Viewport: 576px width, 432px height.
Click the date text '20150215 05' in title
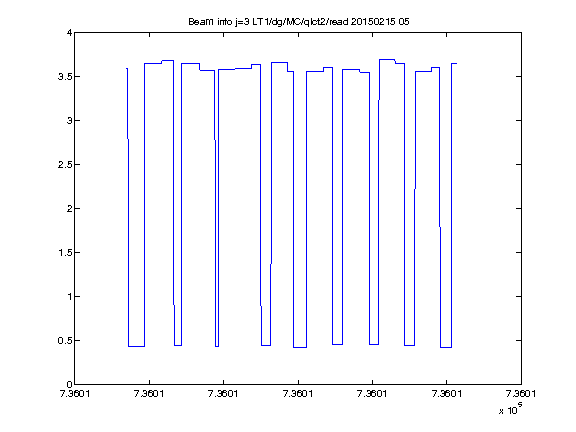click(380, 22)
